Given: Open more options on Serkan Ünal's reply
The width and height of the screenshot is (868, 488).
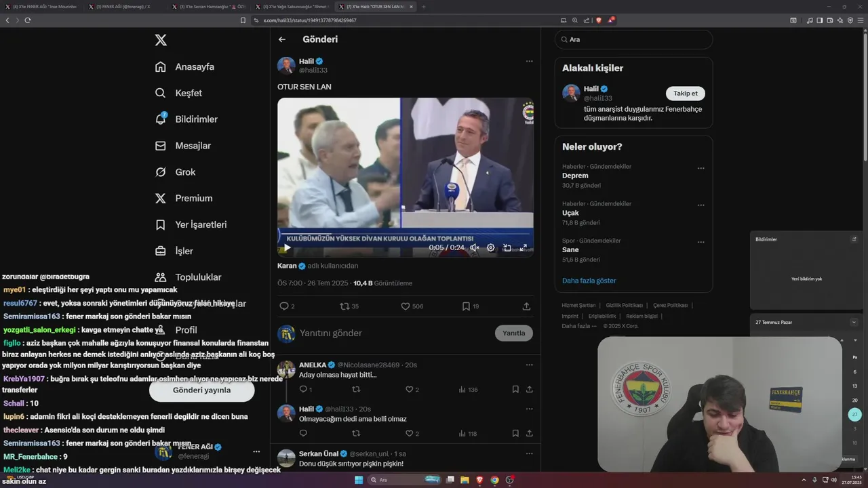Looking at the screenshot, I should 529,453.
